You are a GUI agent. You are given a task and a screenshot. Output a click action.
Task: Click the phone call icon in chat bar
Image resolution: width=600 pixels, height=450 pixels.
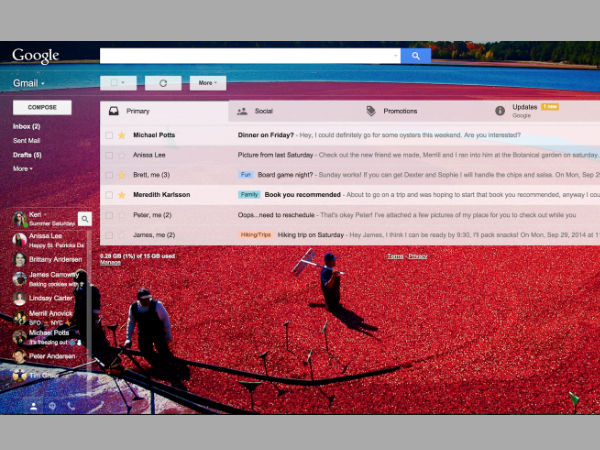(70, 406)
